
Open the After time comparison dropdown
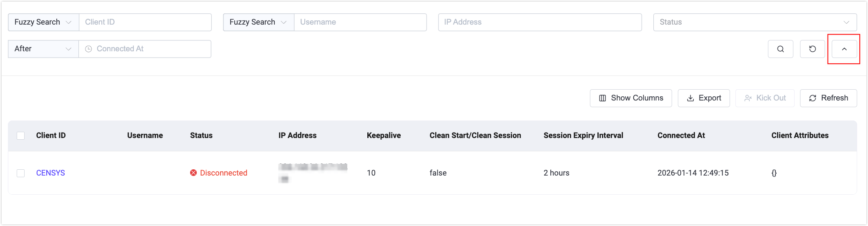pyautogui.click(x=43, y=49)
